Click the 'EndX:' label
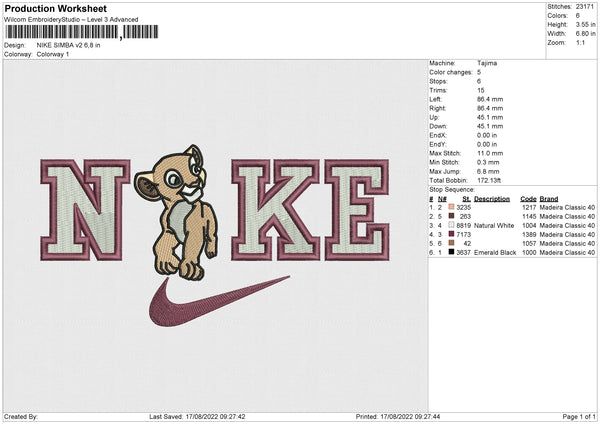The image size is (600, 424). [438, 135]
